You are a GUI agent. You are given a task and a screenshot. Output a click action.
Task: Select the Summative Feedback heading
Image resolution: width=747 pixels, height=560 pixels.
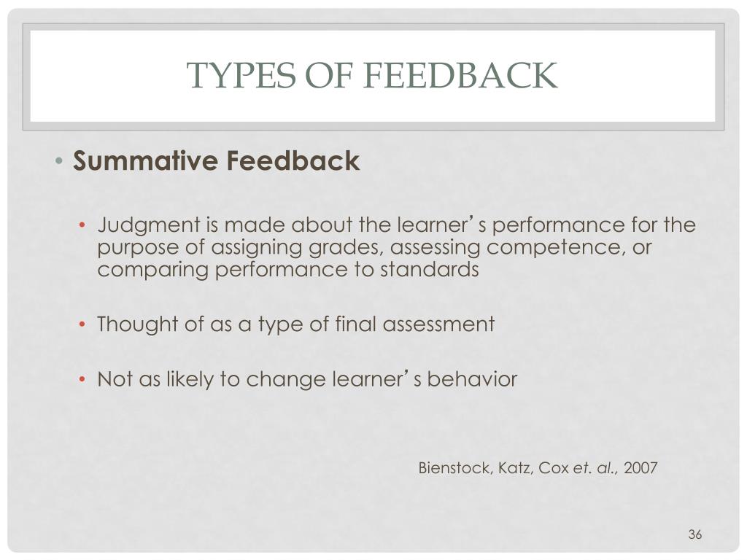pyautogui.click(x=216, y=160)
